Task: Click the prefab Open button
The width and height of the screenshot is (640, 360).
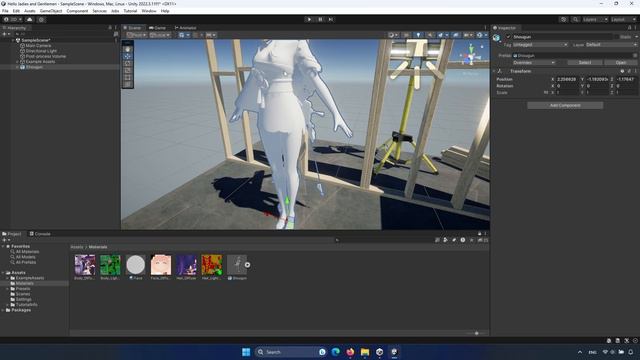Action: 621,62
